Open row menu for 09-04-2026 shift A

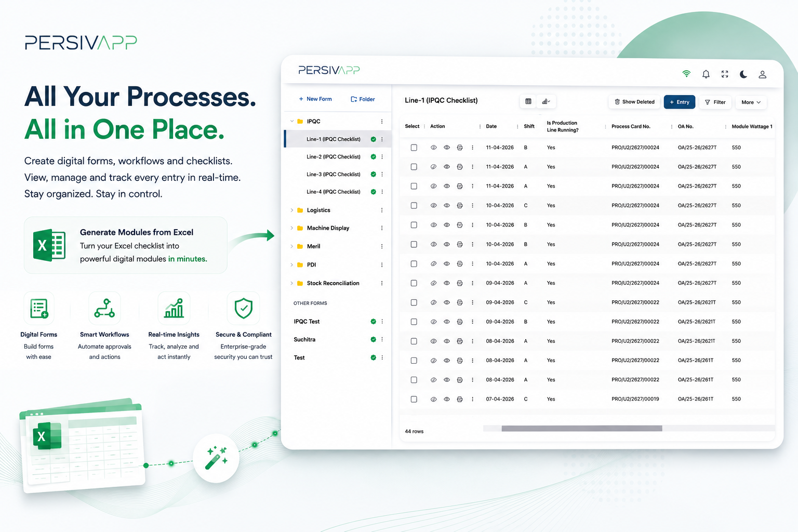[472, 283]
